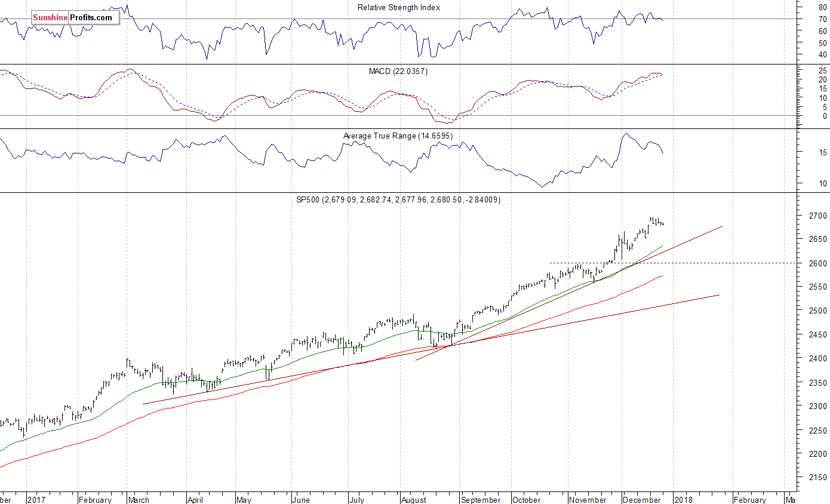The width and height of the screenshot is (830, 504).
Task: Click the 2017 year label
Action: coord(36,500)
